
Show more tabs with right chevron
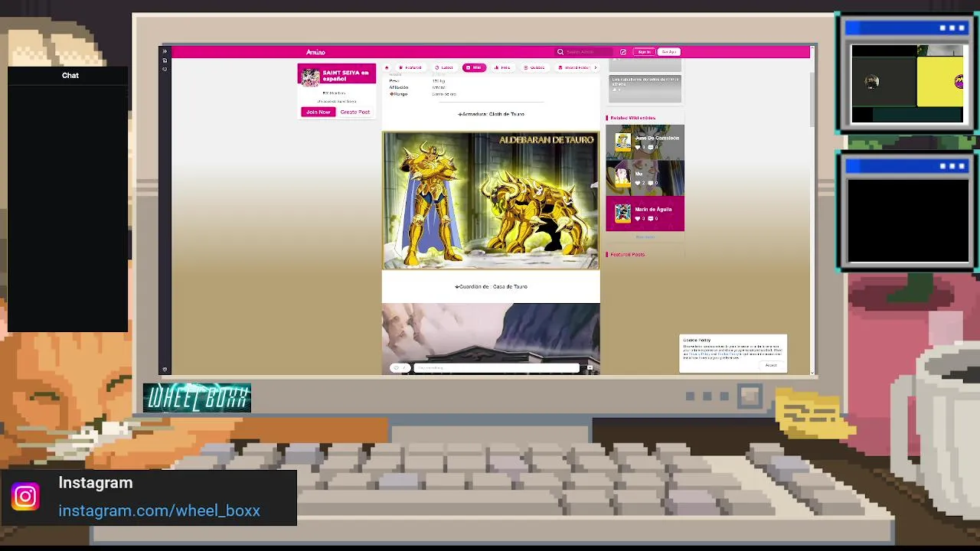(596, 67)
